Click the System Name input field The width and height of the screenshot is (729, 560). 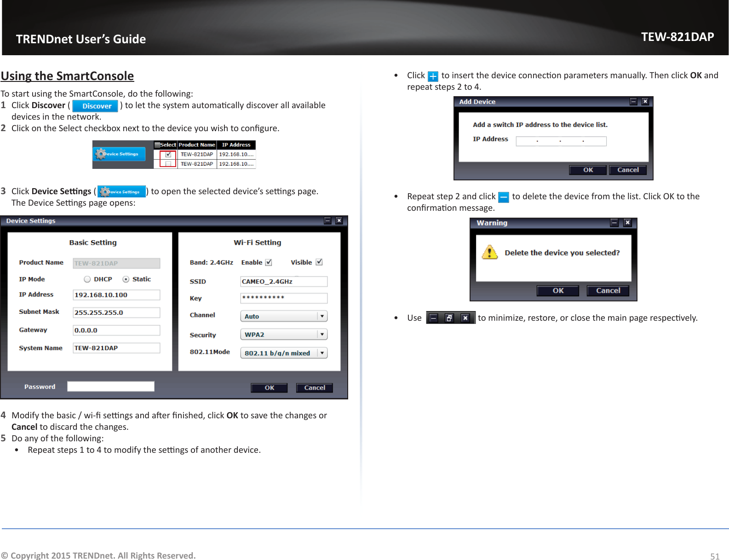[116, 348]
